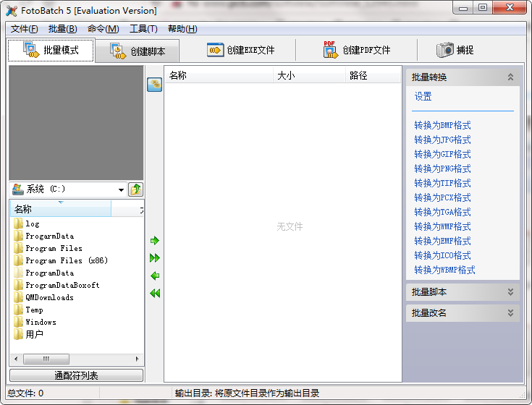Select the Windows folder

pos(35,322)
